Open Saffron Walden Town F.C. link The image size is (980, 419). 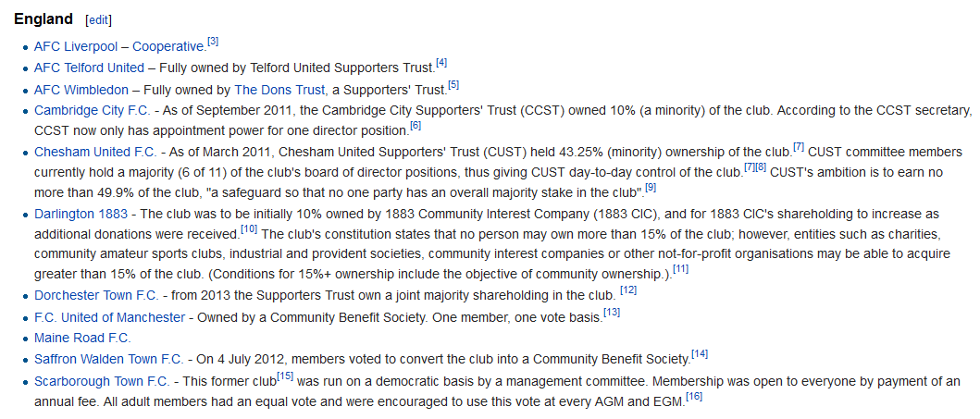109,360
